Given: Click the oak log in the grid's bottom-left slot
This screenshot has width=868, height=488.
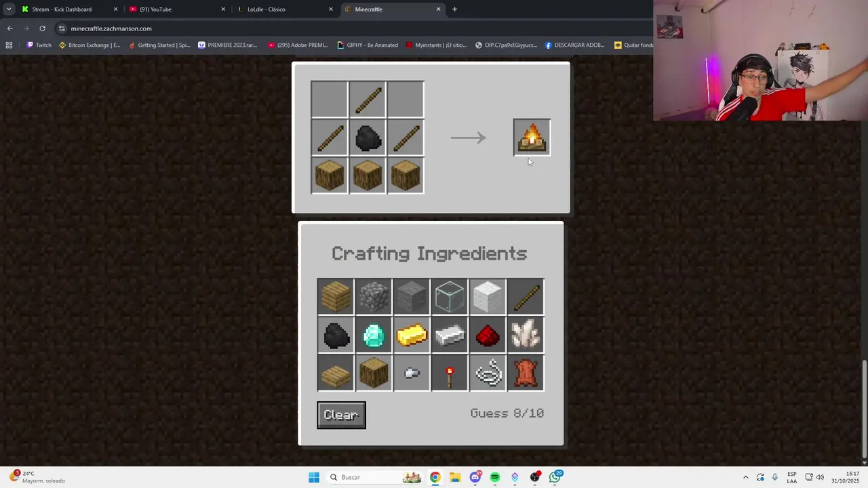Looking at the screenshot, I should (x=330, y=176).
